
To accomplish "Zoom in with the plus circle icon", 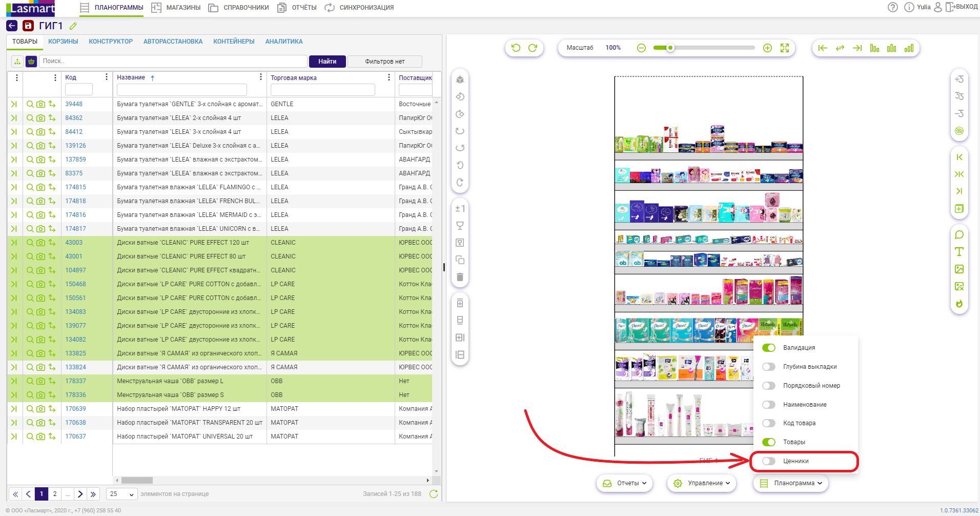I will (x=767, y=48).
